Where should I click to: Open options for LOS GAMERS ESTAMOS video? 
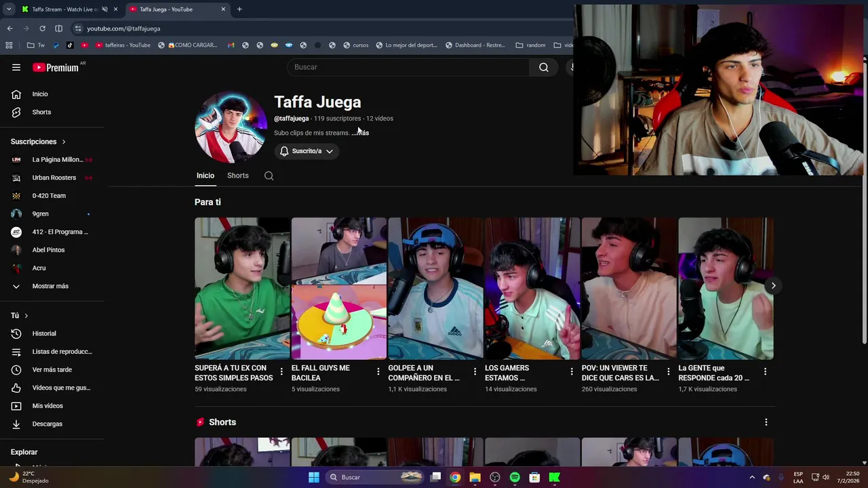coord(572,371)
